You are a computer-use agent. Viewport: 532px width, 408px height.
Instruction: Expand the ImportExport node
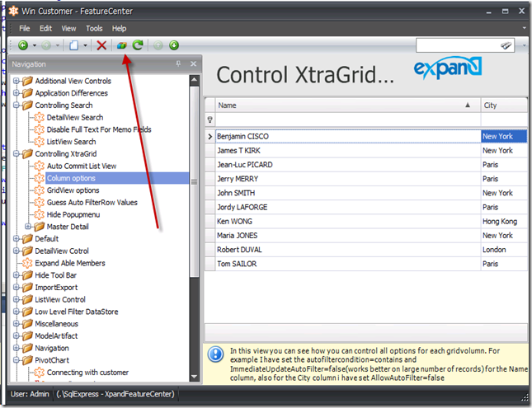coord(16,288)
